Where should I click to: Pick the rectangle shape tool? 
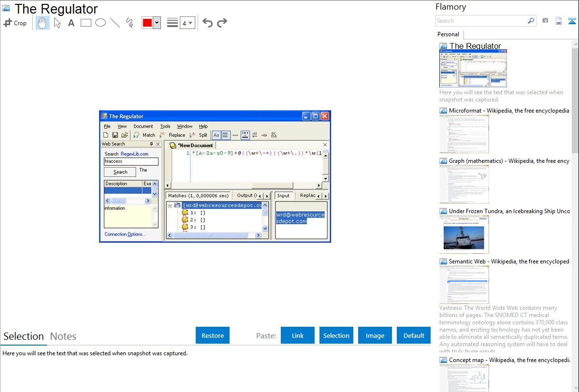[86, 23]
